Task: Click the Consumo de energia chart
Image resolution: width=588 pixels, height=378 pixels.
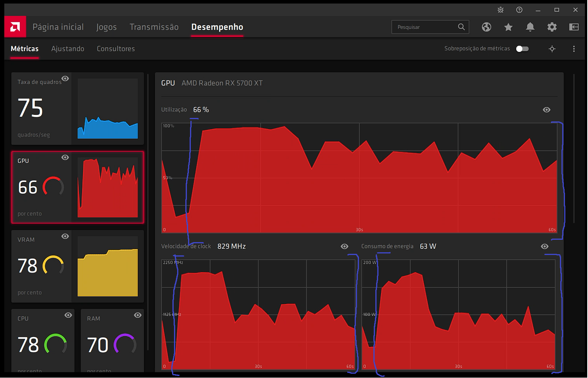Action: pyautogui.click(x=458, y=315)
